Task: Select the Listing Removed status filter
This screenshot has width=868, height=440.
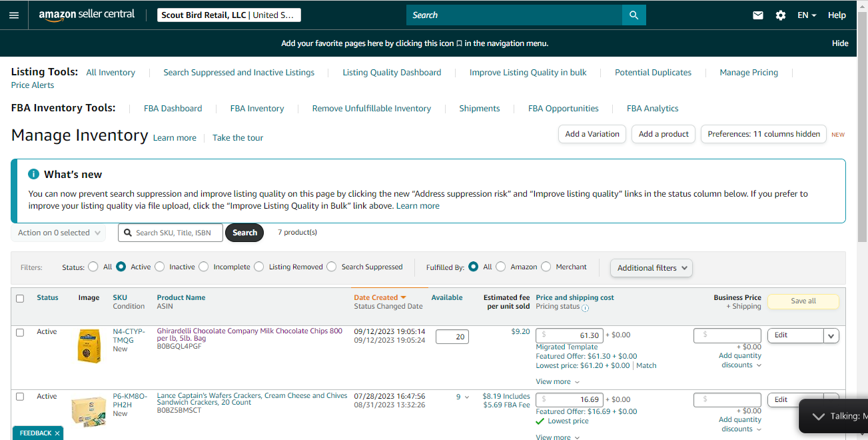Action: 259,267
